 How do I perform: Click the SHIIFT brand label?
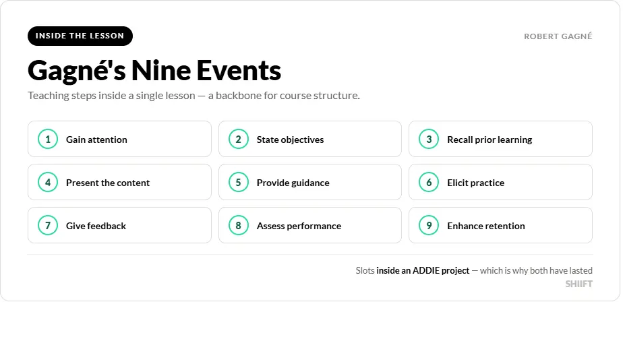[579, 284]
